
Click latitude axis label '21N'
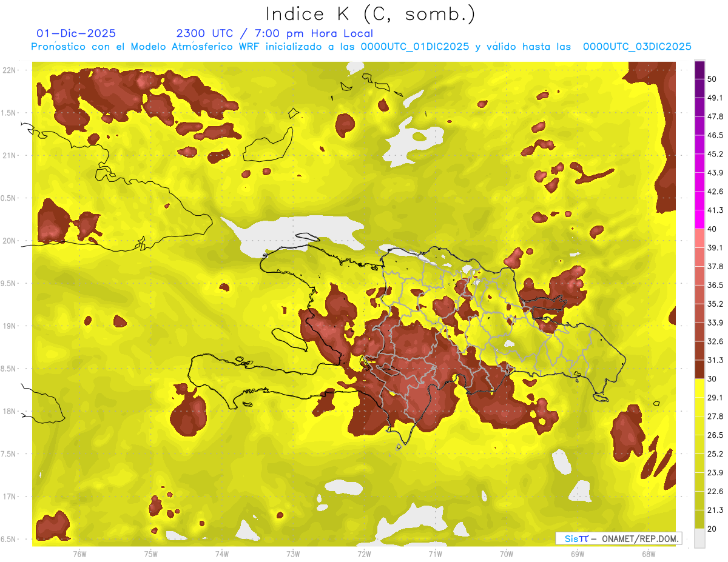(10, 155)
